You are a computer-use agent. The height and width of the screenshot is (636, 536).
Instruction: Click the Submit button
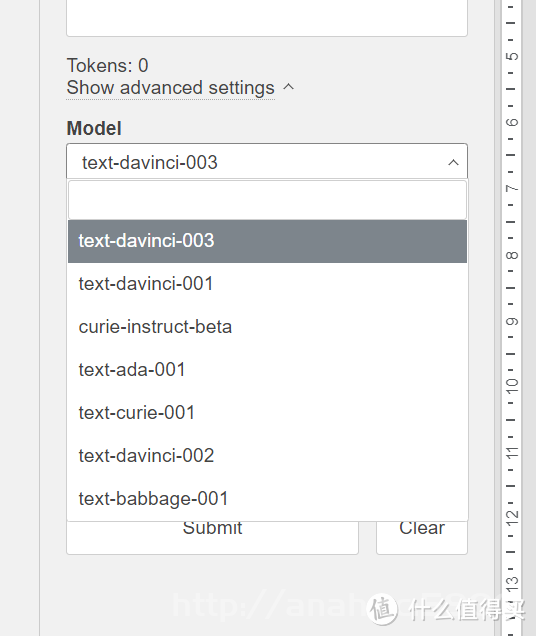[x=212, y=536]
